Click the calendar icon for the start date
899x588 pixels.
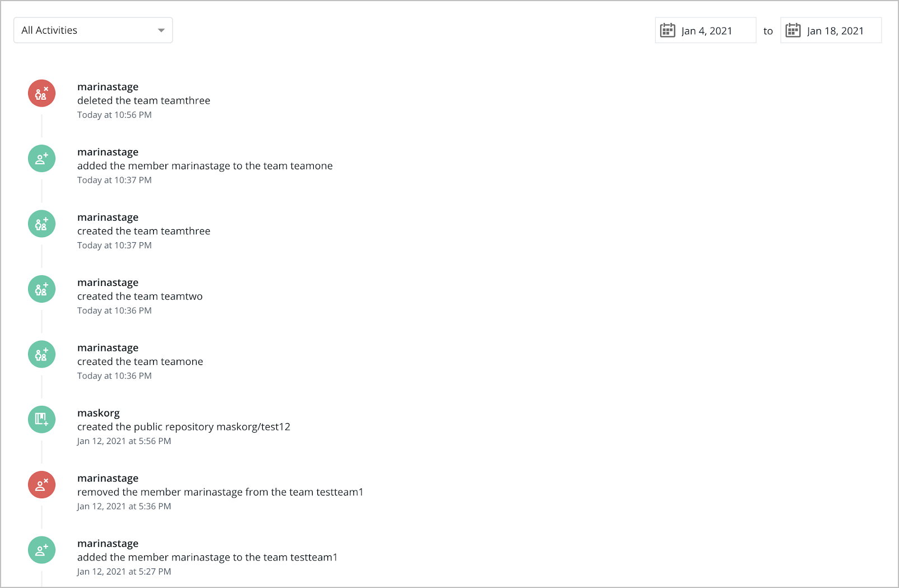668,30
